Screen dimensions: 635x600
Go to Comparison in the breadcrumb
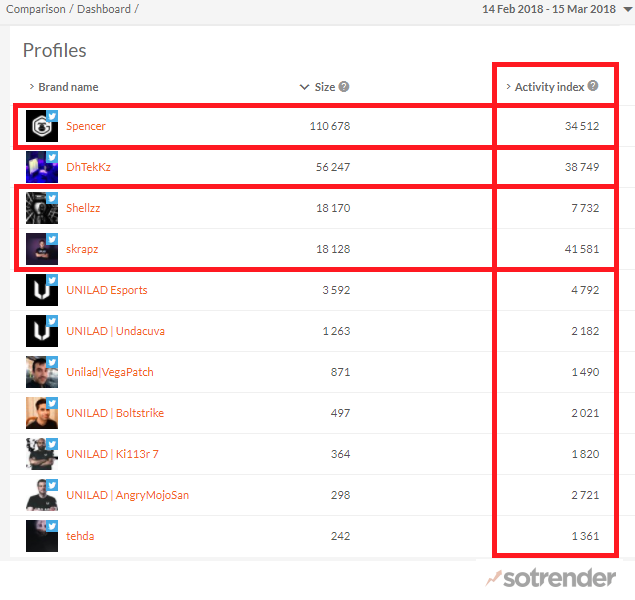point(36,9)
